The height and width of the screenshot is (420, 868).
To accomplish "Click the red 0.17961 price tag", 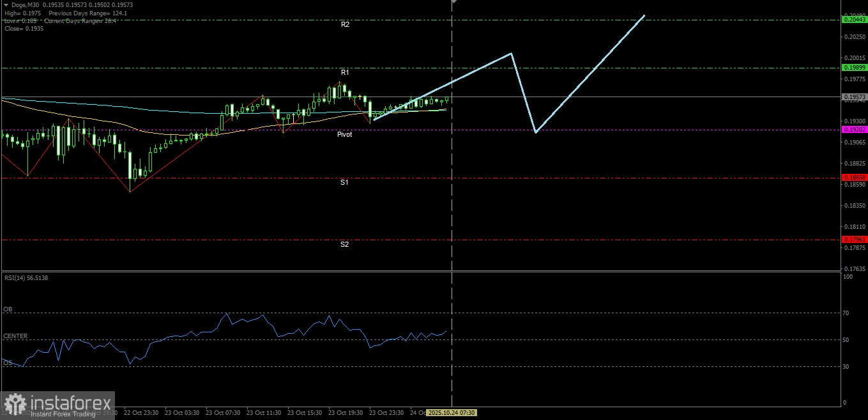I will (x=855, y=239).
